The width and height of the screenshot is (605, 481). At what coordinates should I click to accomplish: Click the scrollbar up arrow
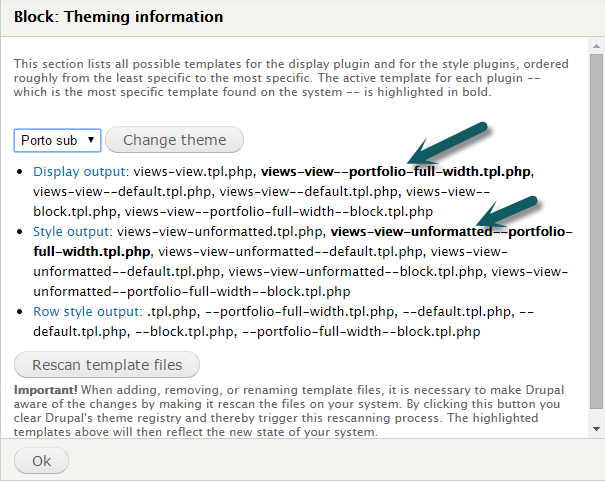tap(596, 44)
